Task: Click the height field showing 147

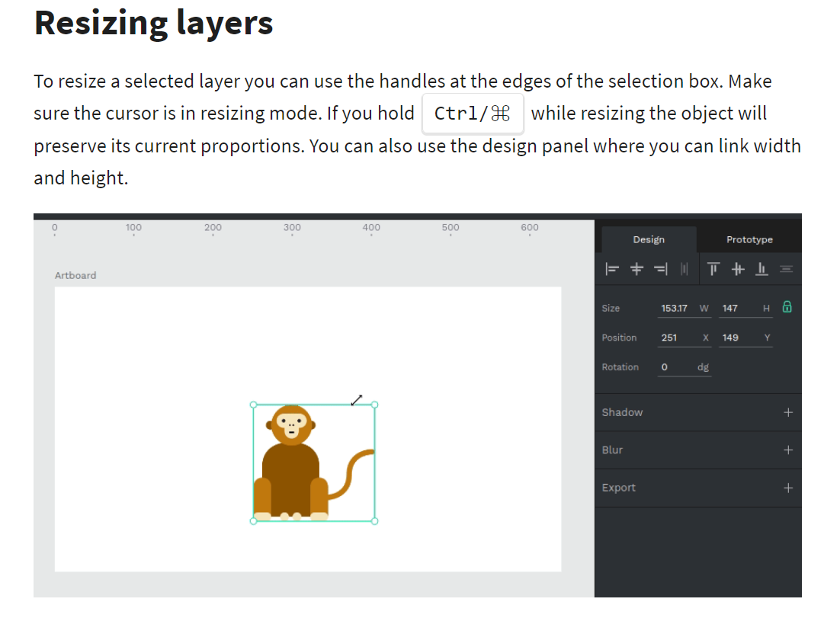Action: (x=745, y=309)
